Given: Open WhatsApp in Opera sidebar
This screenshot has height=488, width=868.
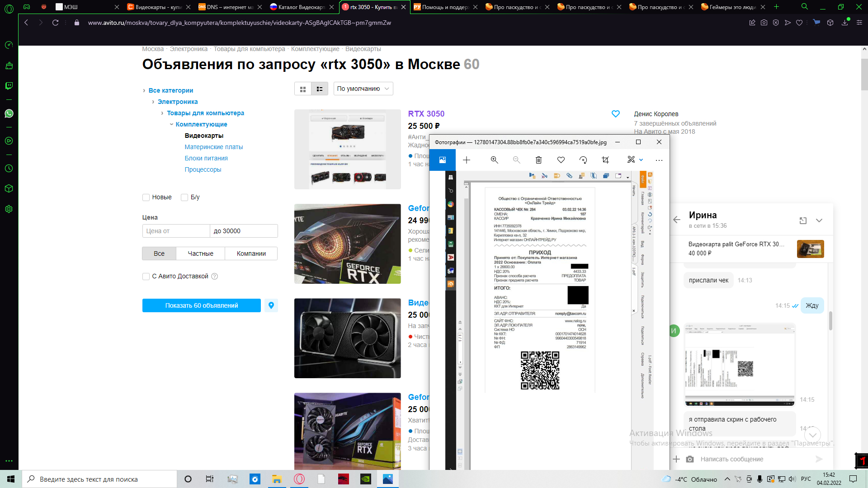Looking at the screenshot, I should pos(9,113).
